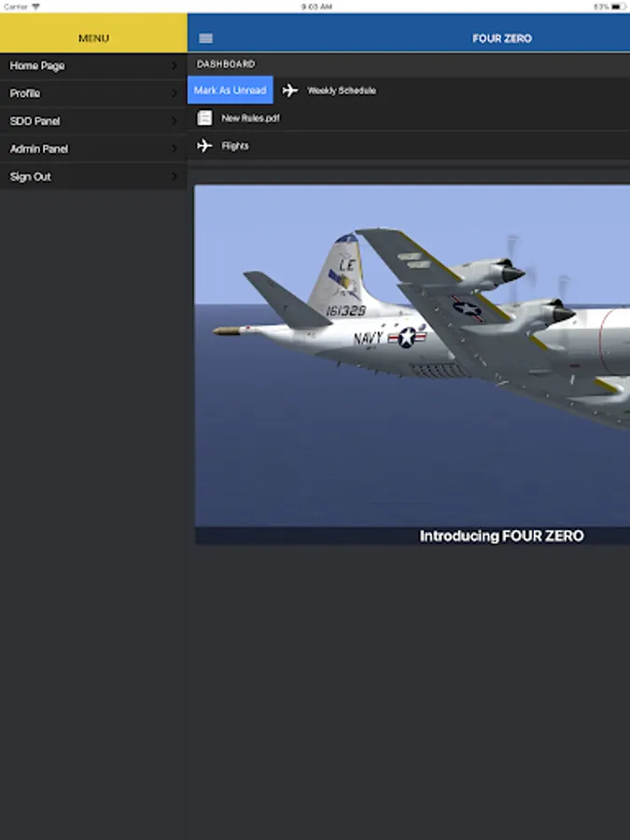Viewport: 630px width, 840px height.
Task: Click the yellow MENU header
Action: 93,38
